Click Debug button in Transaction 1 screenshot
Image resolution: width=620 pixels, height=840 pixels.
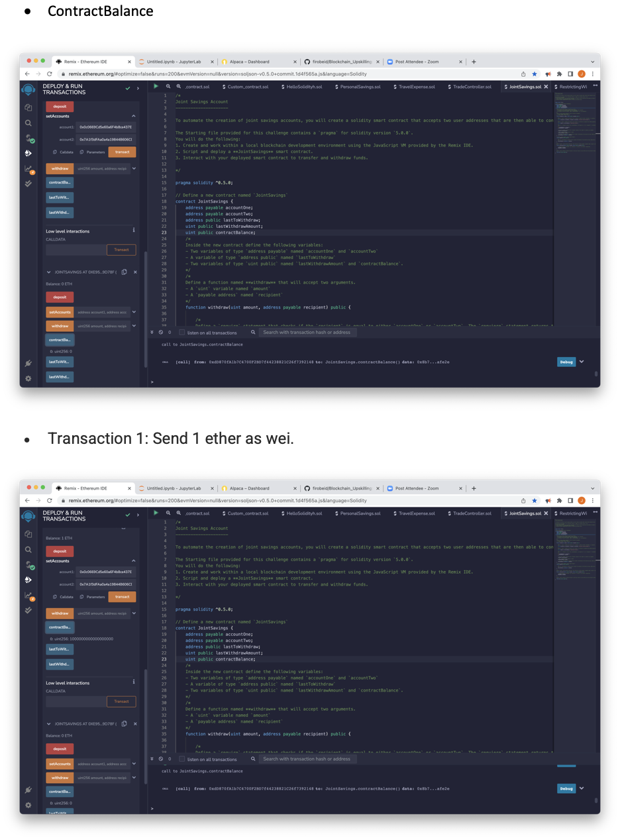click(566, 789)
